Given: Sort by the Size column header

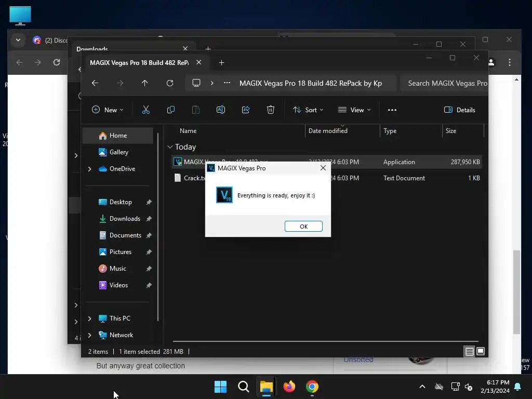Looking at the screenshot, I should tap(450, 130).
